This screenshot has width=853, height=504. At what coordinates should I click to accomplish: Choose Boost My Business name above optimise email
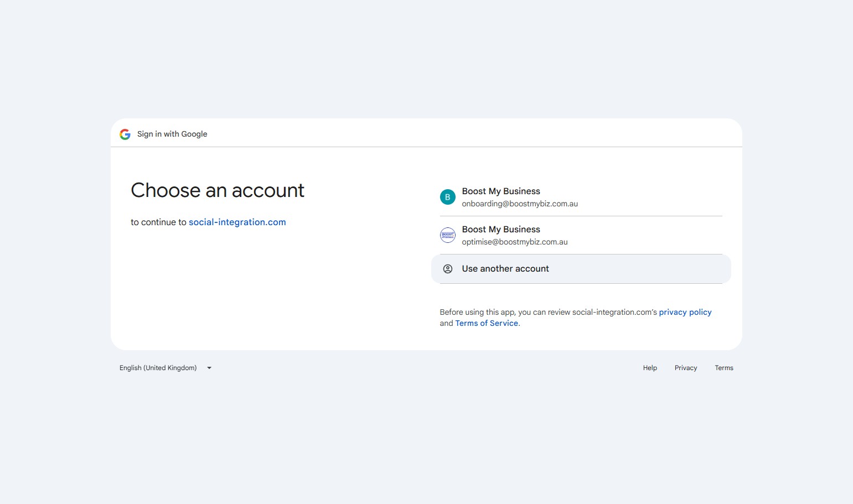(500, 230)
